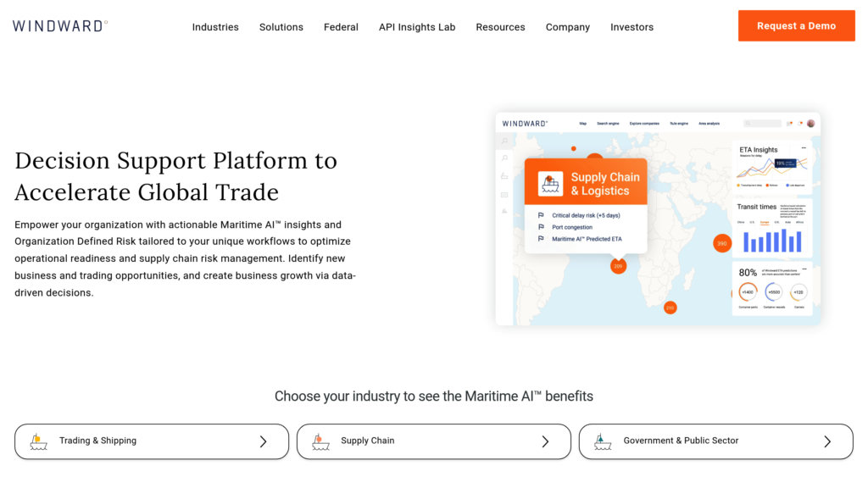Click the Government & Public Sector ship icon
This screenshot has width=868, height=488.
pos(603,441)
